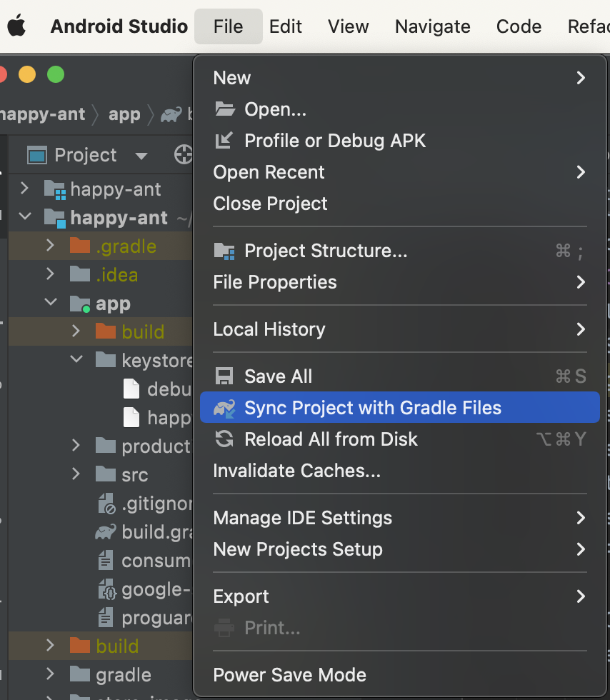
Task: Collapse the app module node
Action: (51, 302)
